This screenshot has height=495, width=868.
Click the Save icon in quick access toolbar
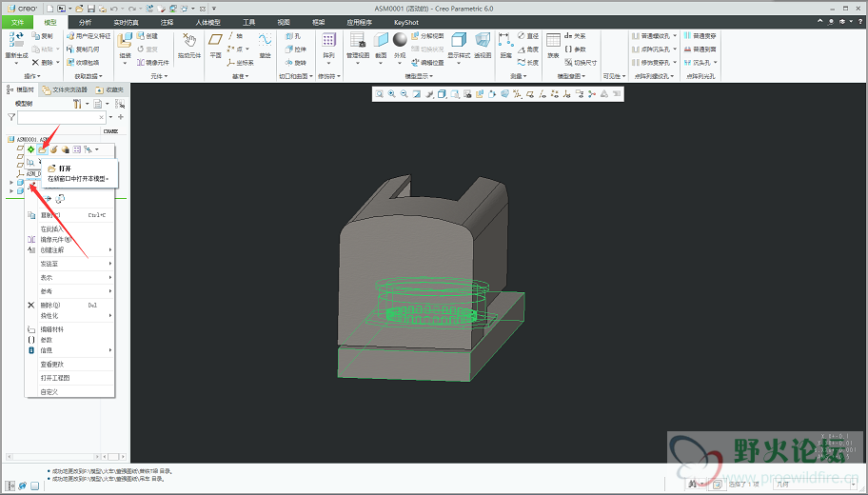coord(91,9)
